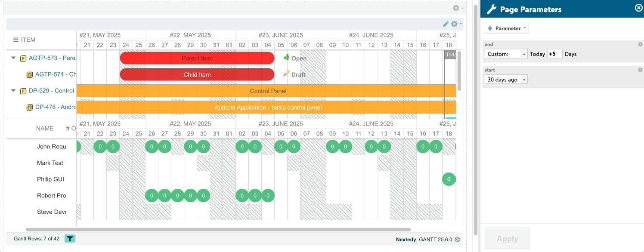Click the Page Parameters wrench icon
Screen dimensions: 644x252
point(492,9)
